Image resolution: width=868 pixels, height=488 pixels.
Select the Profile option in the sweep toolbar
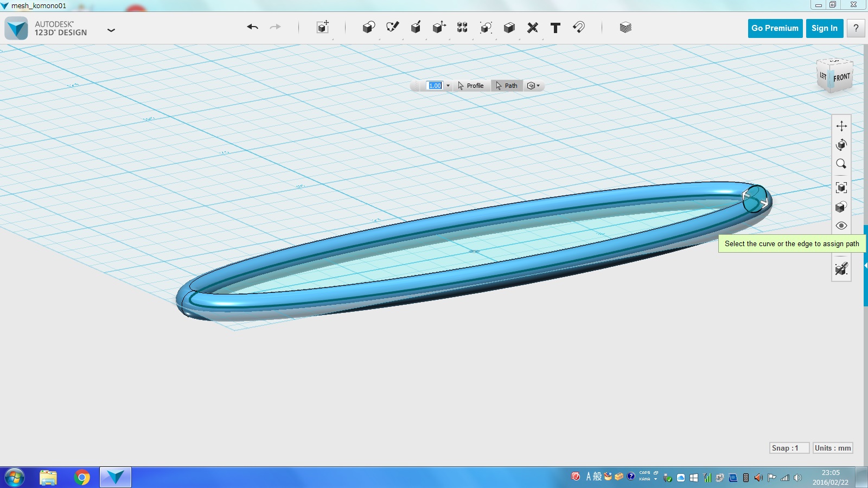(x=471, y=86)
